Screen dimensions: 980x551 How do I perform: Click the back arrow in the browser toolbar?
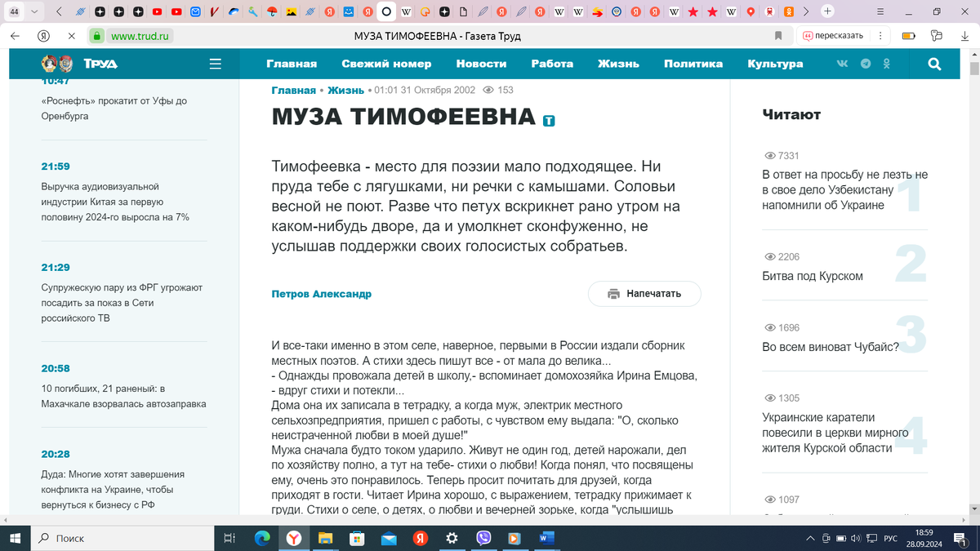[14, 36]
